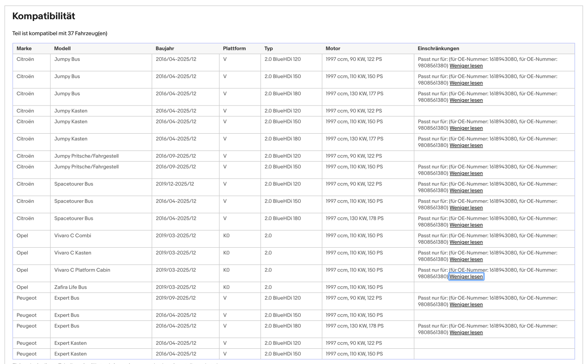This screenshot has width=588, height=364.
Task: Click the Modell column header
Action: click(62, 49)
